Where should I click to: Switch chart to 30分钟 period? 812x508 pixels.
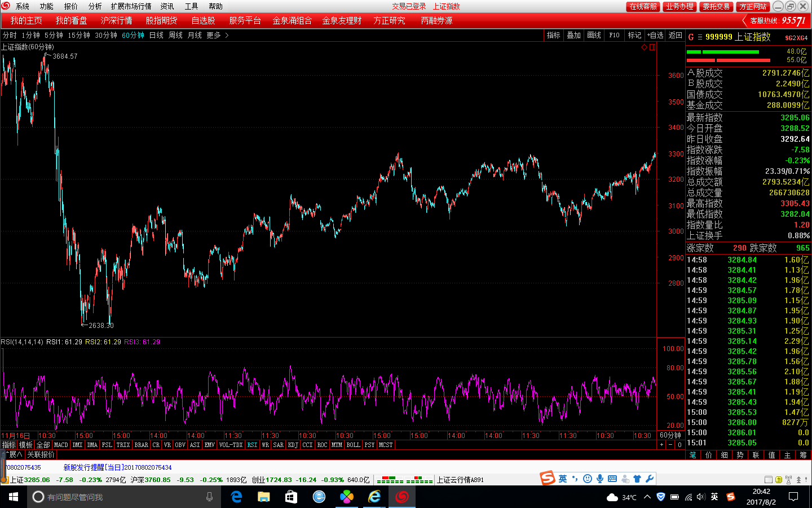(x=106, y=35)
